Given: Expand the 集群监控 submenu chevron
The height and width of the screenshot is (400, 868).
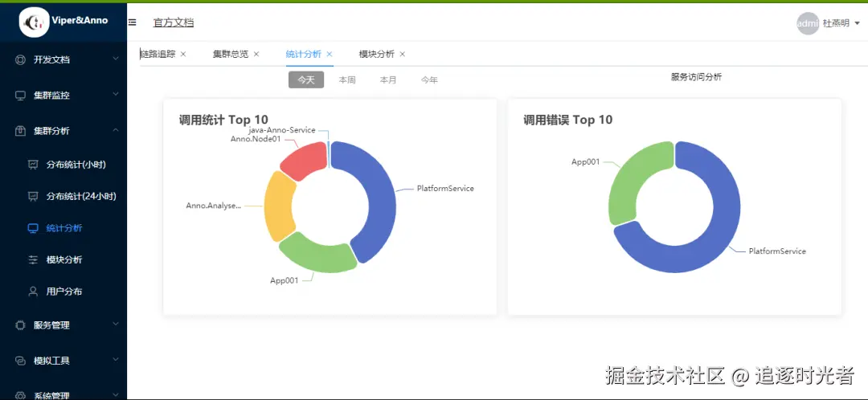Looking at the screenshot, I should (x=116, y=95).
